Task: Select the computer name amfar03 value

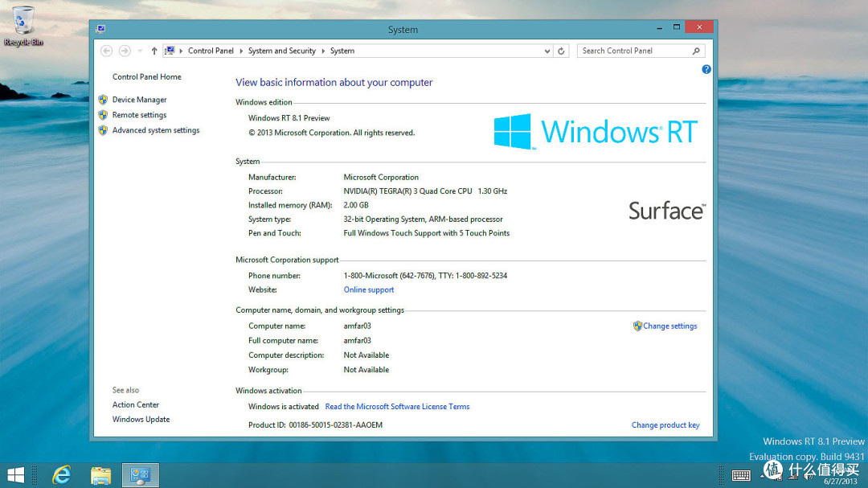Action: point(357,326)
